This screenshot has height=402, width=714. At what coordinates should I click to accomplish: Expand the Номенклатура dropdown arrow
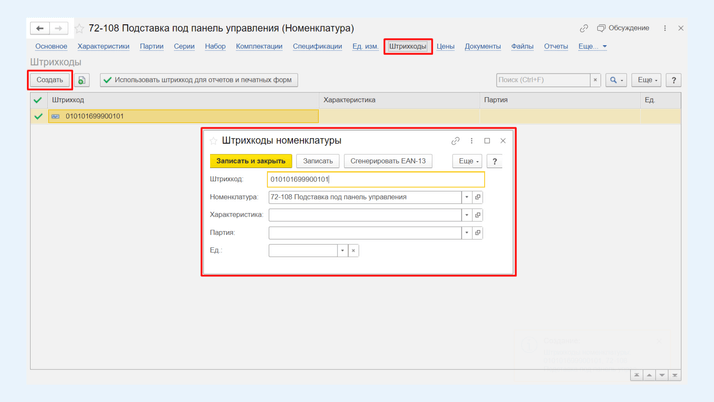click(467, 197)
